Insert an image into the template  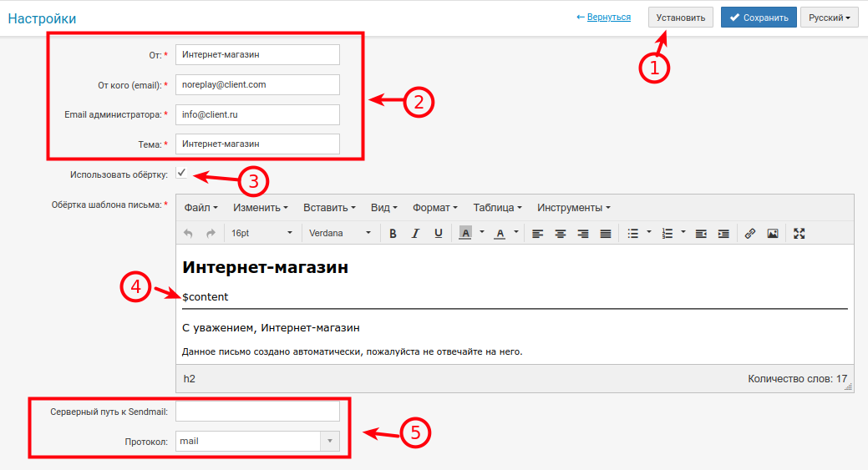[773, 234]
